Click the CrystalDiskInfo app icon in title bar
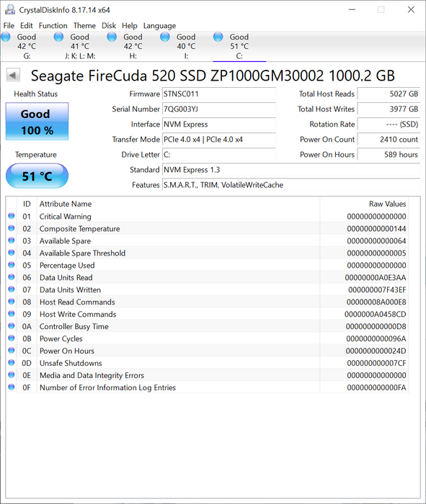 tap(9, 9)
